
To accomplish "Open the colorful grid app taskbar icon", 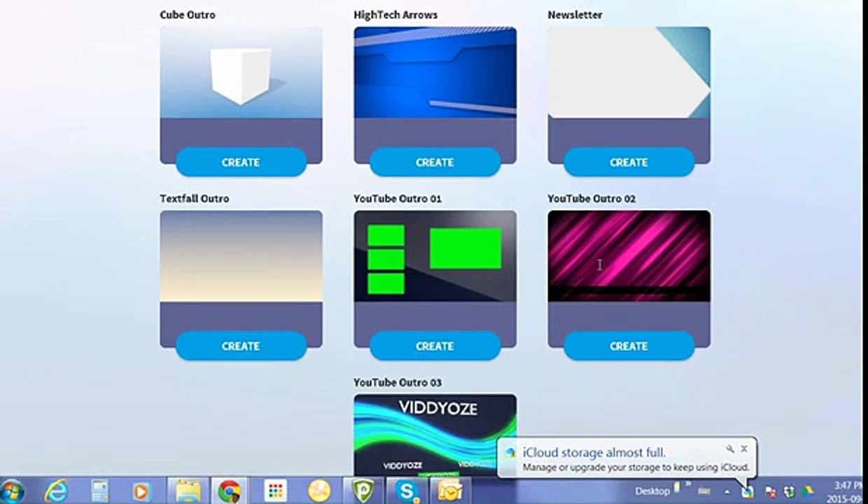I will click(x=275, y=491).
